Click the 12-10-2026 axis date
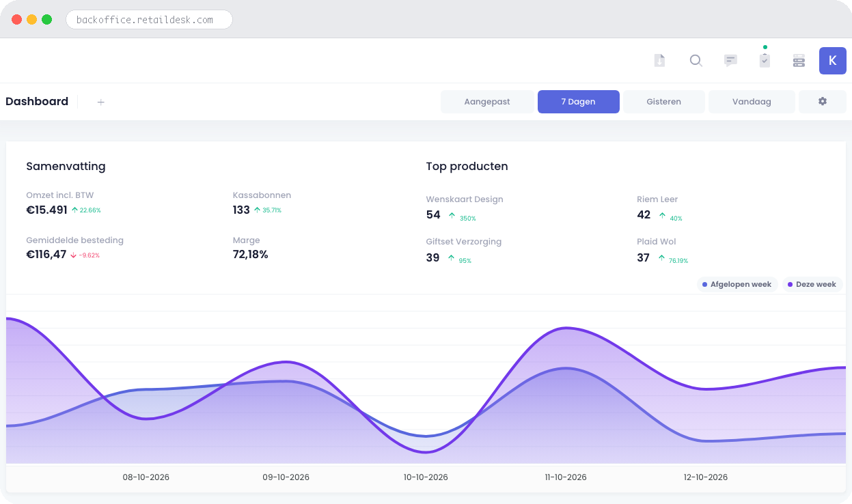This screenshot has width=852, height=504. click(x=706, y=477)
